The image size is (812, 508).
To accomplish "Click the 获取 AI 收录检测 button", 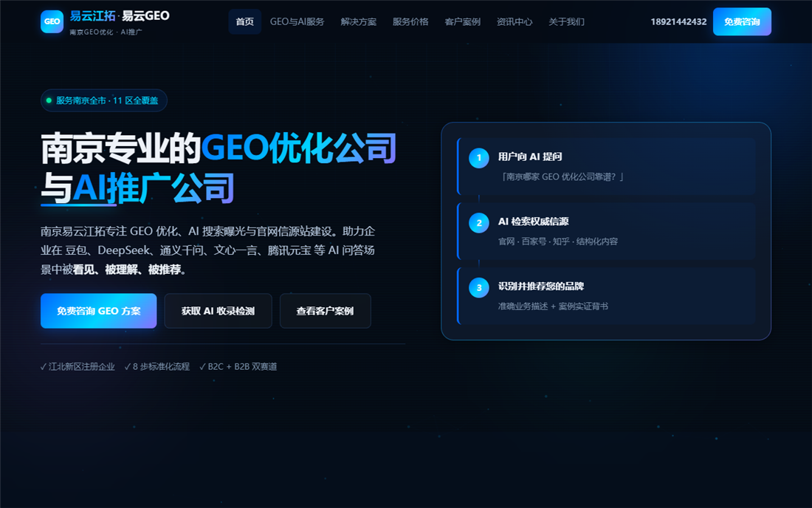I will point(218,311).
